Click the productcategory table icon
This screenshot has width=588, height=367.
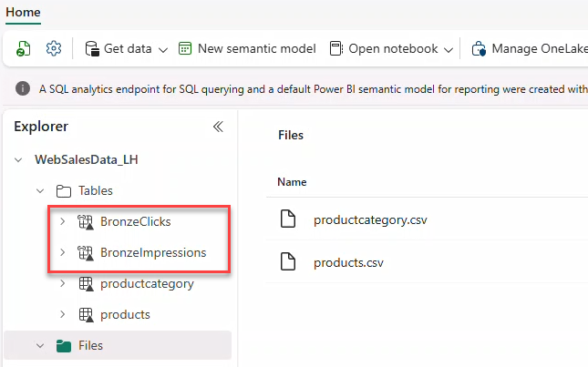(x=87, y=283)
